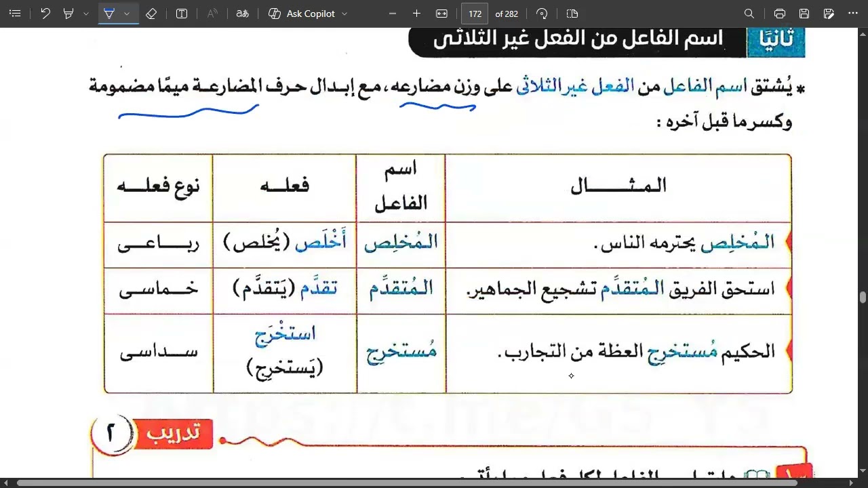Click the cell 'سداسى'
868x488 pixels.
coord(158,352)
